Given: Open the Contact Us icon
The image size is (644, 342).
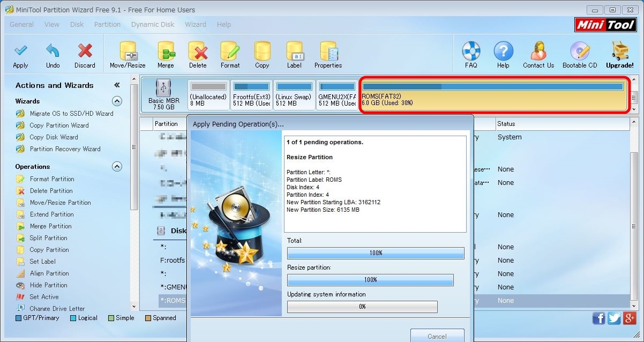Looking at the screenshot, I should pos(538,51).
